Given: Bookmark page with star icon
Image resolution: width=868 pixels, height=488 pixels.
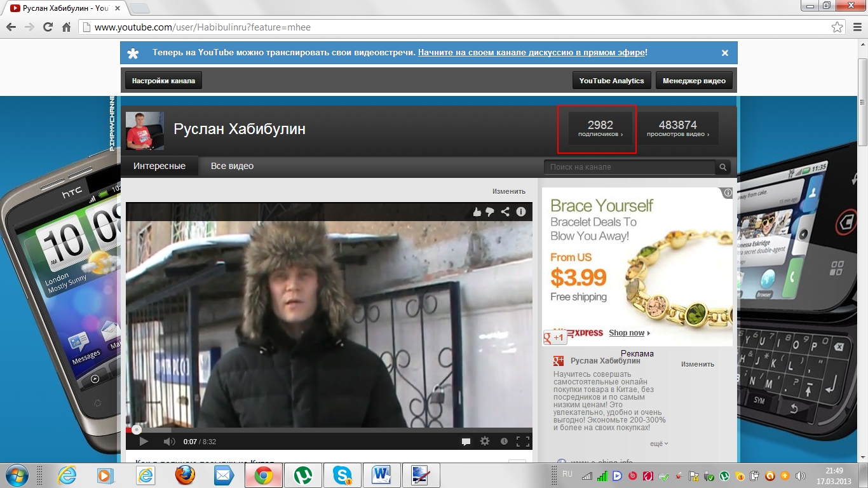Looking at the screenshot, I should coord(837,27).
